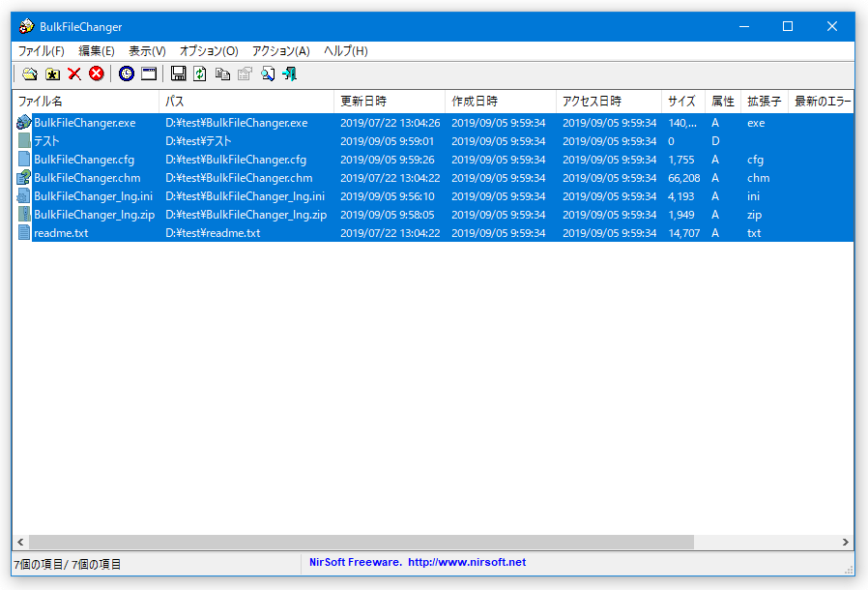Viewport: 868px width, 590px height.
Task: Click the horizontal scrollbar left arrow
Action: pyautogui.click(x=20, y=542)
